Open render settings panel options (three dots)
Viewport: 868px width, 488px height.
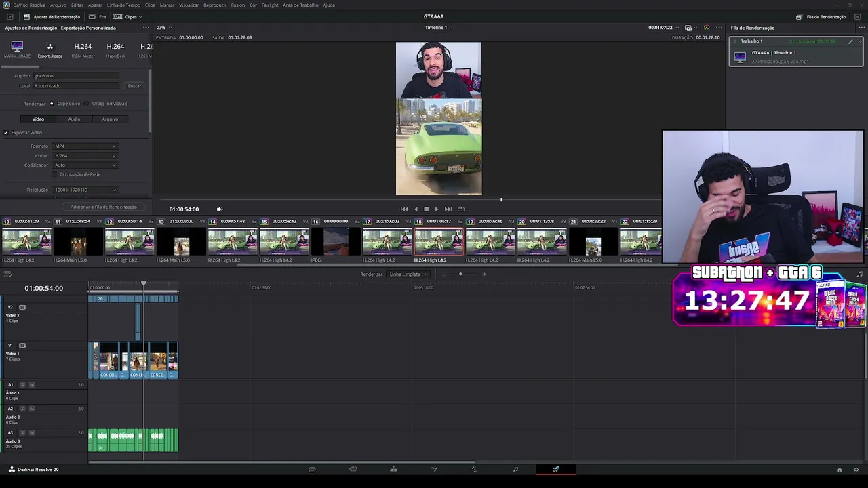145,28
